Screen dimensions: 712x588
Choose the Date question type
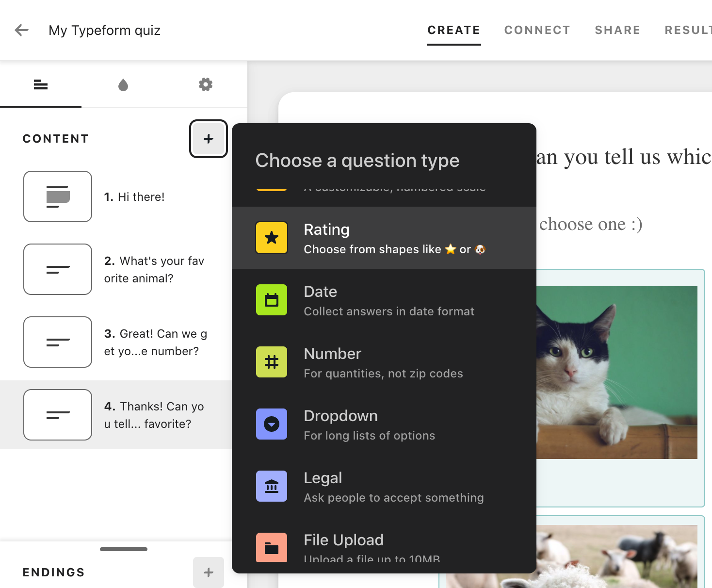coord(384,300)
